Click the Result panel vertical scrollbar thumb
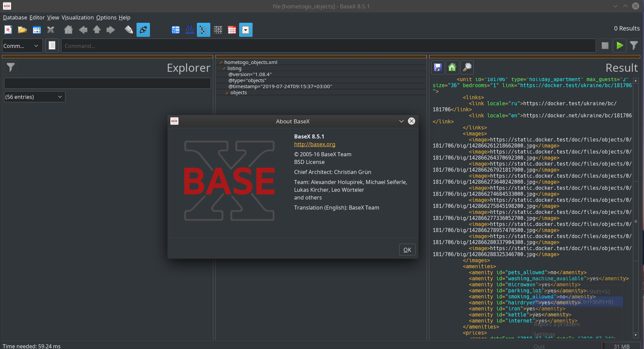The height and width of the screenshot is (349, 644). [x=636, y=221]
